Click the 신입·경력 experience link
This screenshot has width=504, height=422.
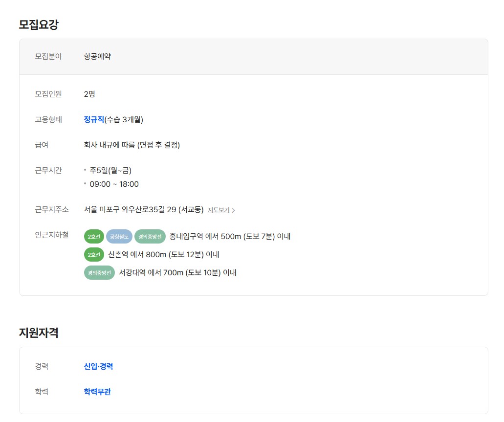[98, 366]
